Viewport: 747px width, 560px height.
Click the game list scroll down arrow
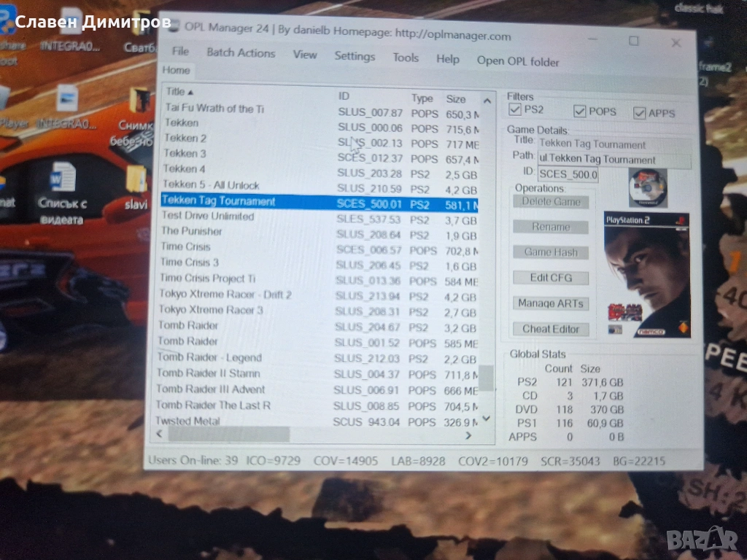click(x=486, y=419)
